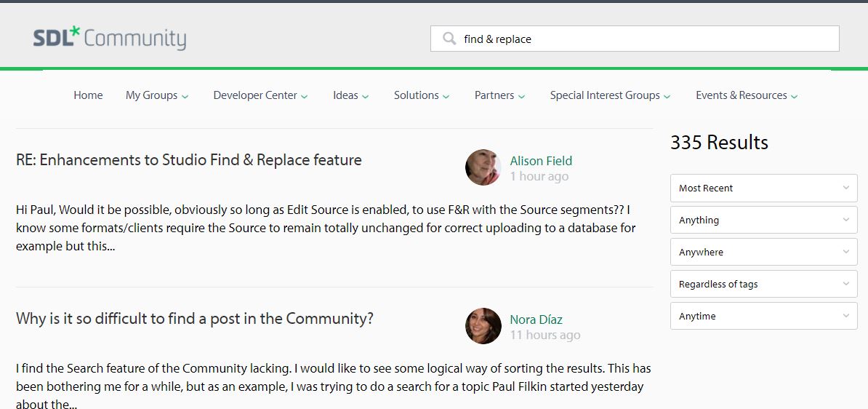Open the Anything content type dropdown
The image size is (868, 409).
(x=763, y=220)
